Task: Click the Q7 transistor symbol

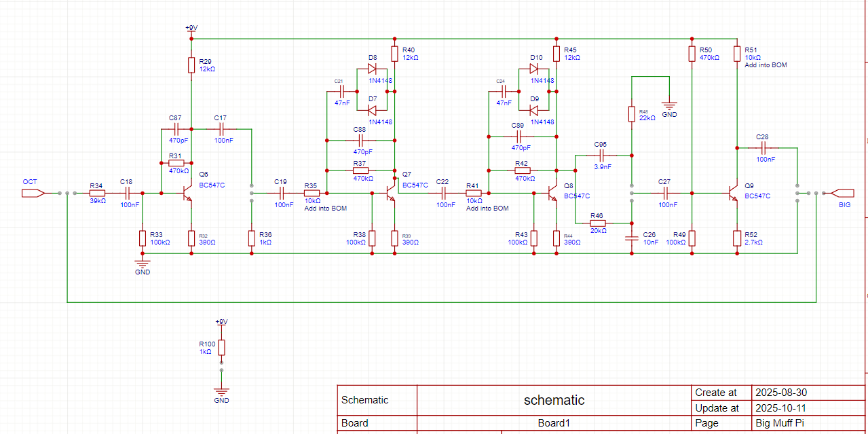Action: pos(390,194)
